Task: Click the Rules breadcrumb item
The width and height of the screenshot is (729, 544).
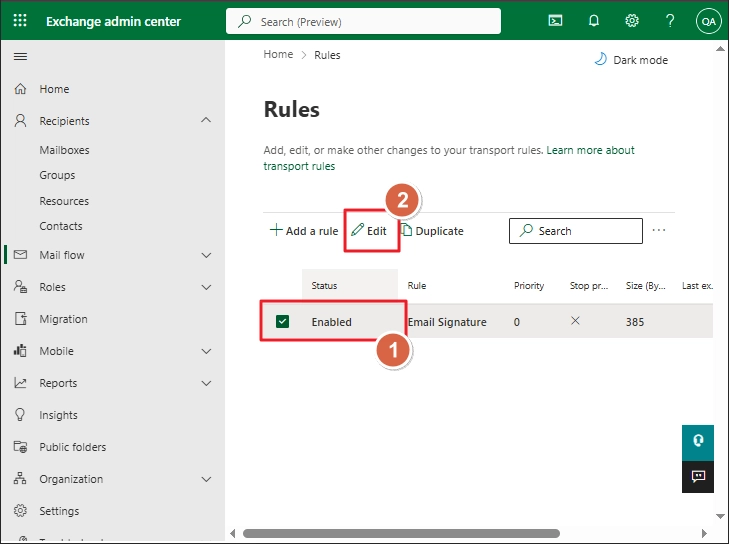Action: coord(327,55)
